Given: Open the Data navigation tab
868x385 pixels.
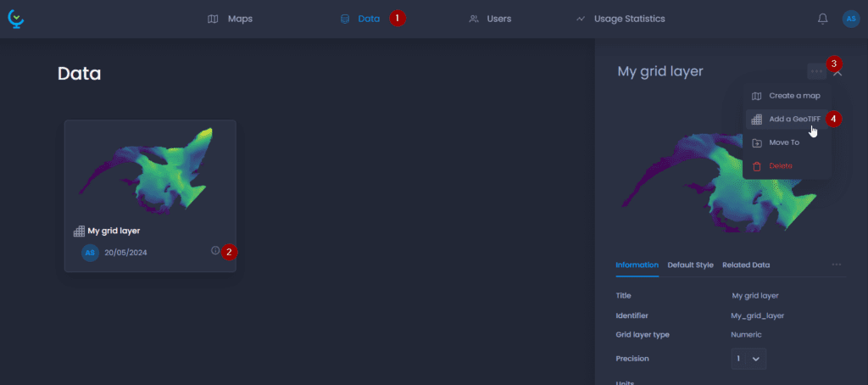Looking at the screenshot, I should (x=360, y=19).
